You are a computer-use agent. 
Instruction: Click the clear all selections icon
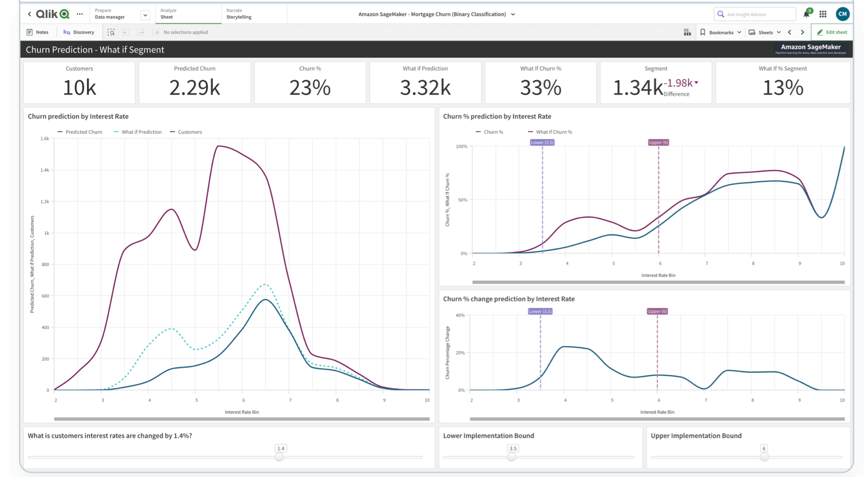click(155, 32)
